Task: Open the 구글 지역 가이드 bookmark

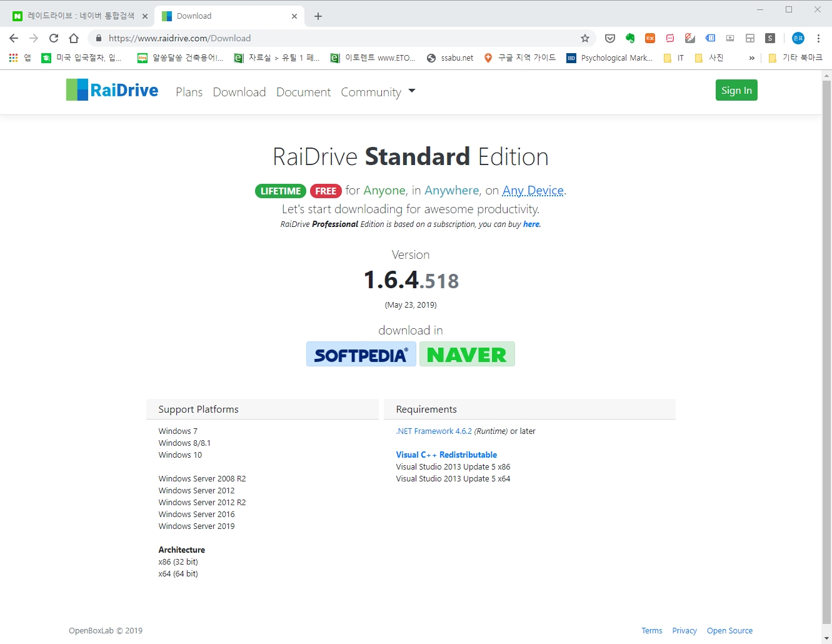Action: [520, 58]
